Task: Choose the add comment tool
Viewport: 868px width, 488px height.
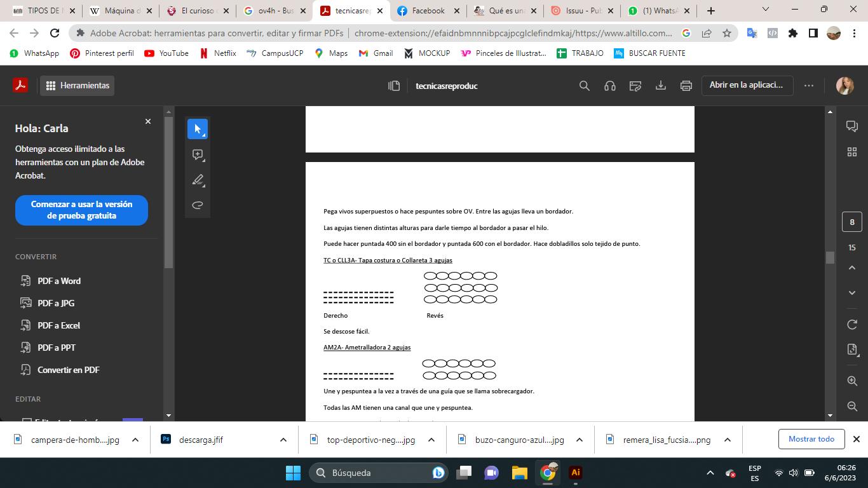Action: [x=198, y=154]
